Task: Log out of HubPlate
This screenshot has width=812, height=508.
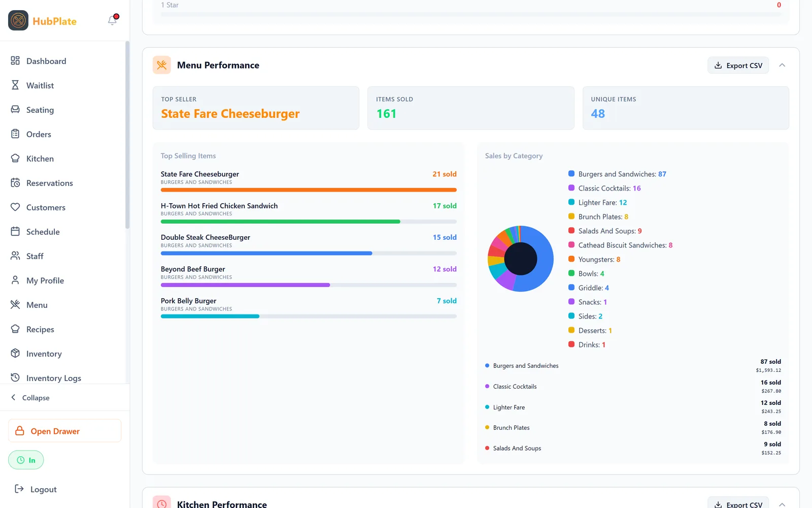Action: [36, 489]
